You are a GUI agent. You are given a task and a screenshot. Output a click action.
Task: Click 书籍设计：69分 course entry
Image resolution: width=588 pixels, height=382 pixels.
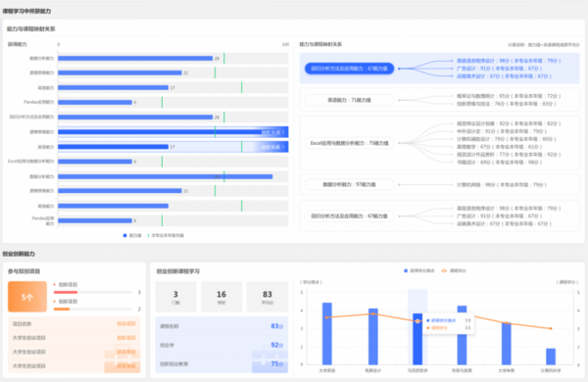tap(499, 163)
